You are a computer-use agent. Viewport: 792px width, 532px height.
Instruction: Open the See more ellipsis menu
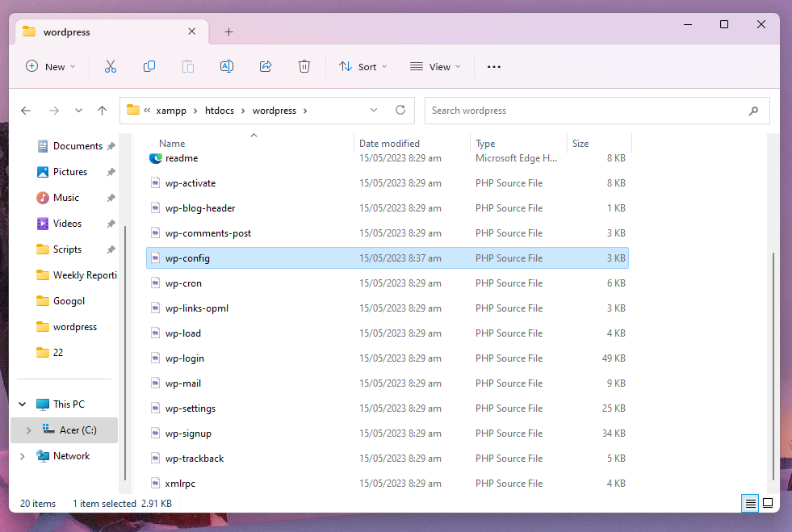click(494, 67)
